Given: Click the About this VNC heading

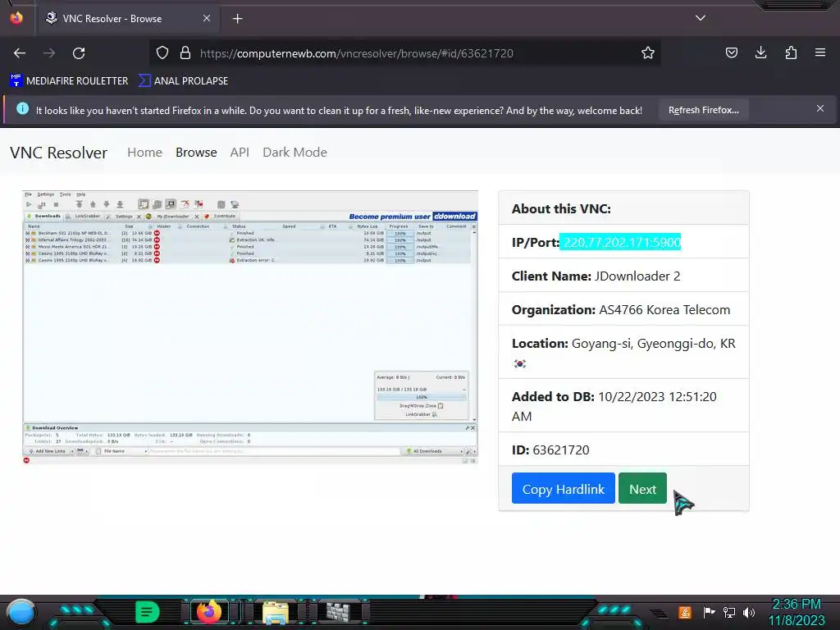Looking at the screenshot, I should (x=561, y=209).
